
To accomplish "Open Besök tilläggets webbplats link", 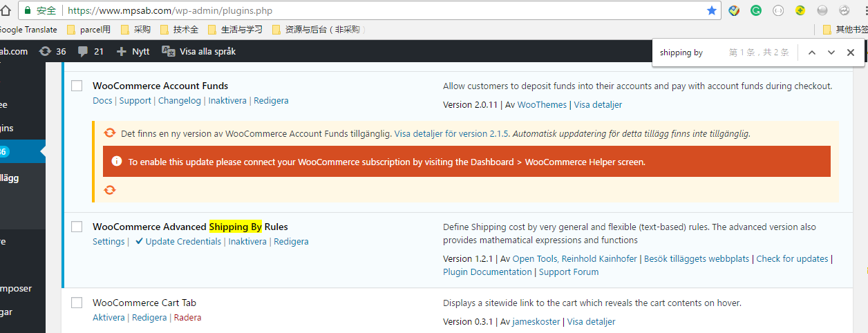I will pyautogui.click(x=697, y=259).
